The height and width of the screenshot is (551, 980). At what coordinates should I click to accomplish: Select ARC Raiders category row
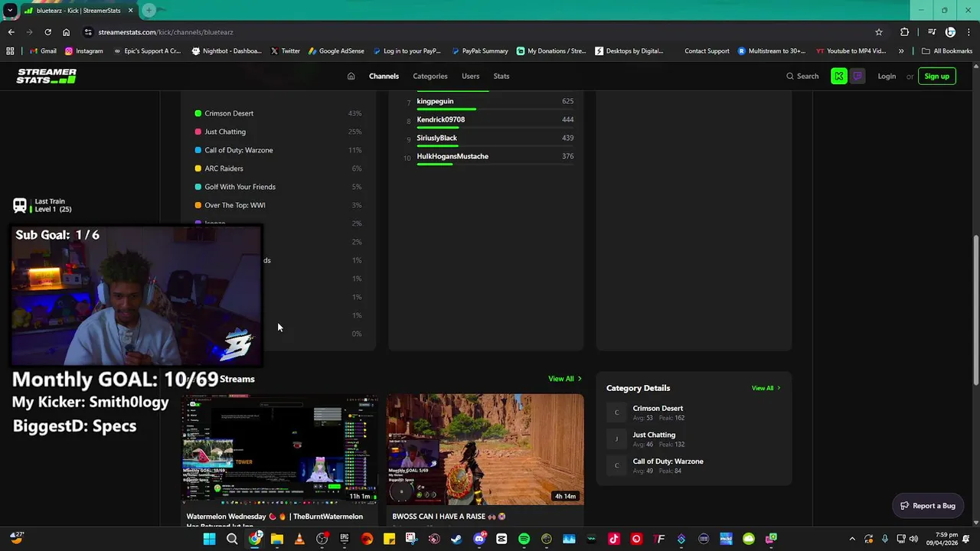coord(278,168)
